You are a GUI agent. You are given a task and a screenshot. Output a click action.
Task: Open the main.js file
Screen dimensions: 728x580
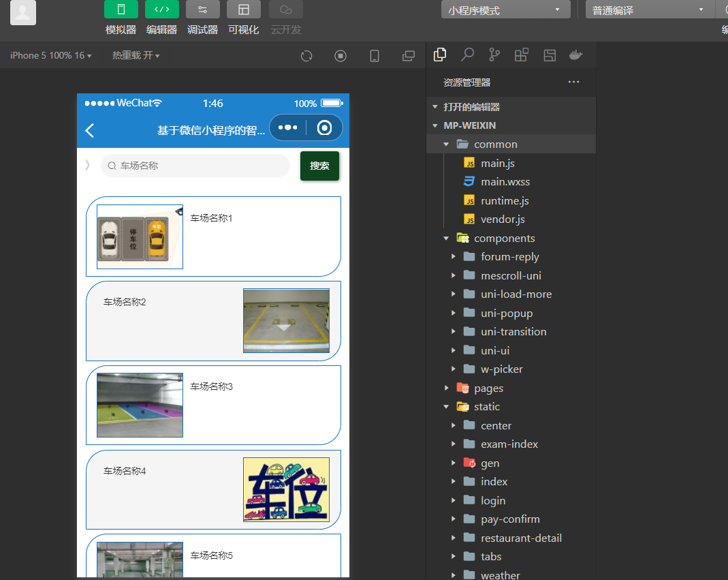point(511,163)
